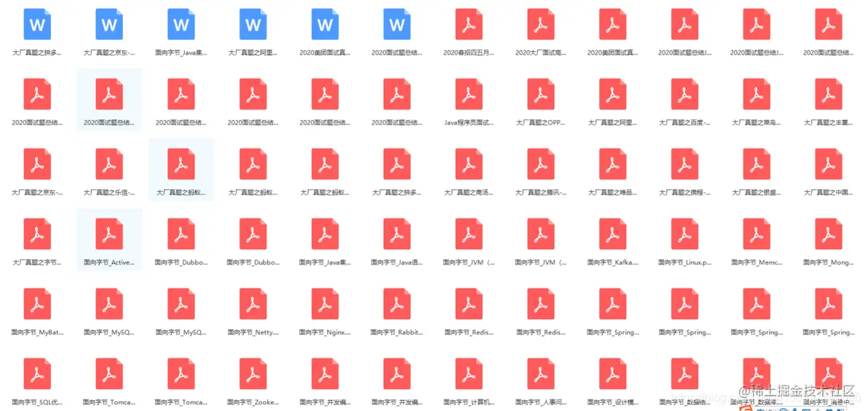
Task: Select the PDF 大厂真题之菜鸟
Action: (x=757, y=94)
